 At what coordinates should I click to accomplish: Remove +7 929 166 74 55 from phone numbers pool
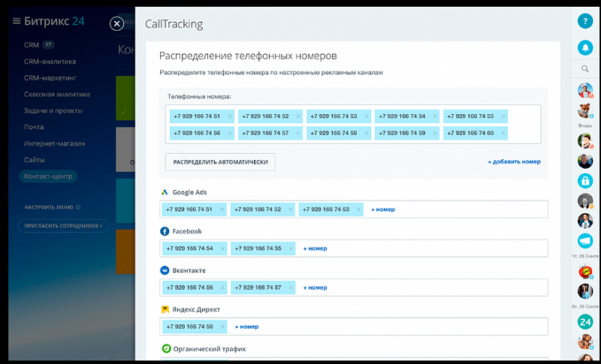click(503, 116)
